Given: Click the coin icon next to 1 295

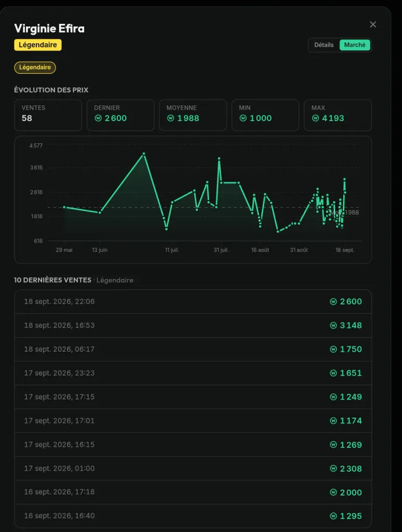Looking at the screenshot, I should tap(333, 516).
